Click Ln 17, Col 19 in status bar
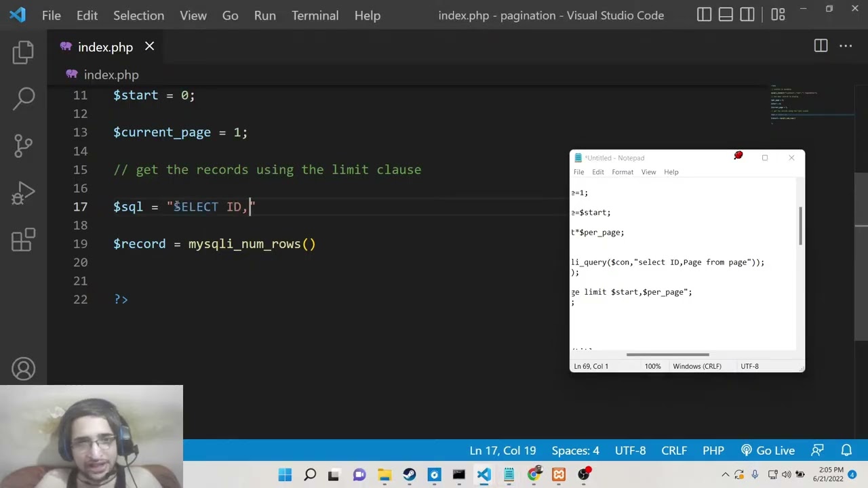Screen dimensions: 868x488 click(502, 451)
